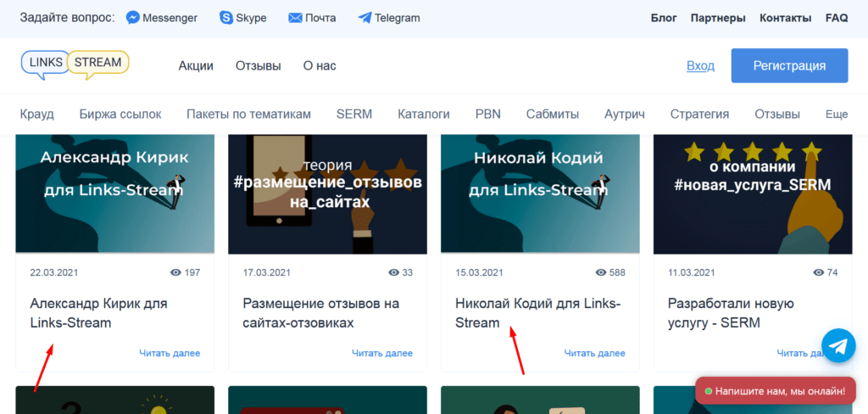Open the Messenger contact icon
Viewport: 868px width, 414px height.
coord(132,18)
